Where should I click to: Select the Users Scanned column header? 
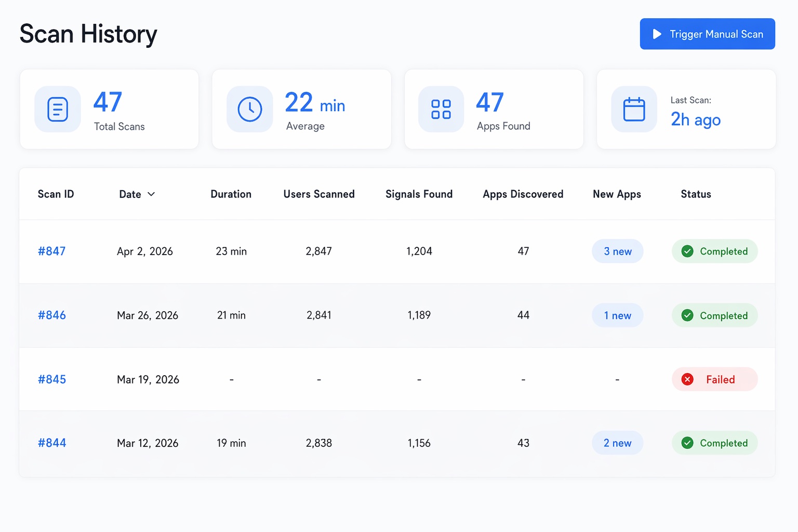point(319,194)
